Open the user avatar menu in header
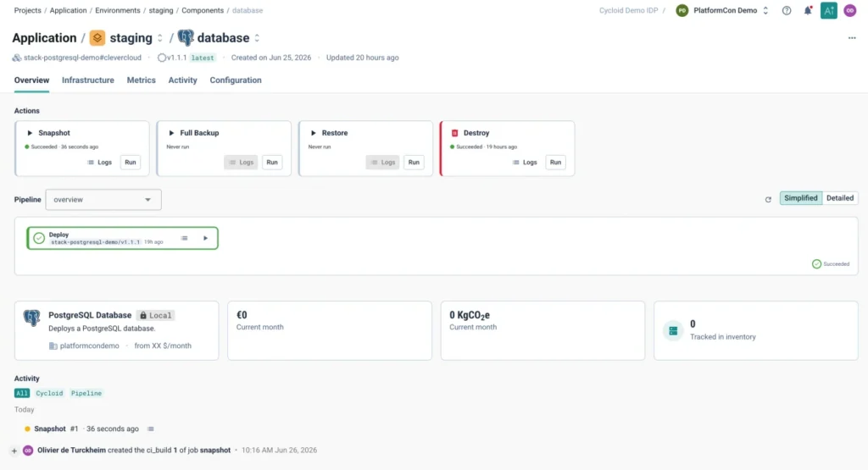Image resolution: width=868 pixels, height=470 pixels. tap(849, 10)
